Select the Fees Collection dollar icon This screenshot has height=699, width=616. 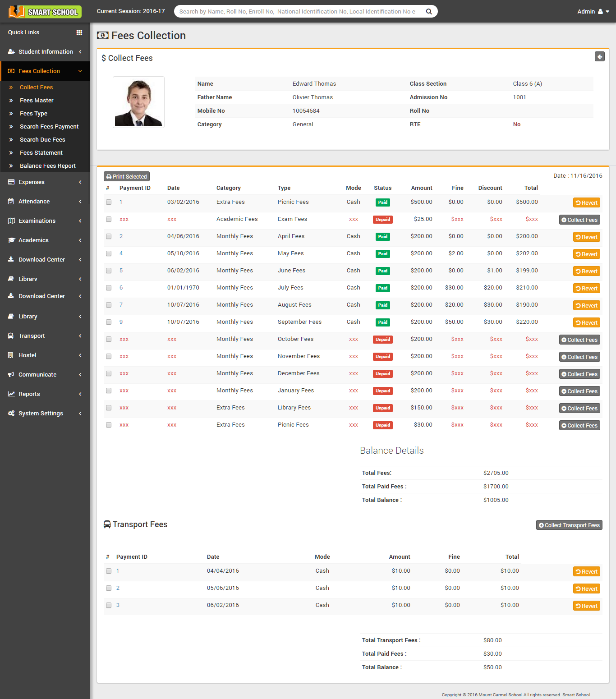pyautogui.click(x=10, y=71)
